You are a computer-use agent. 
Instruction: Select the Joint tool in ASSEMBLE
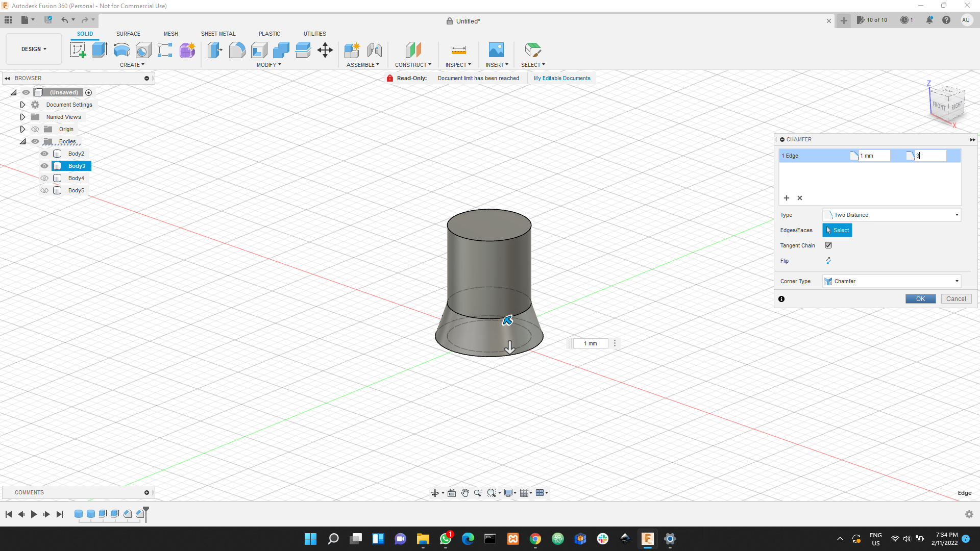374,50
